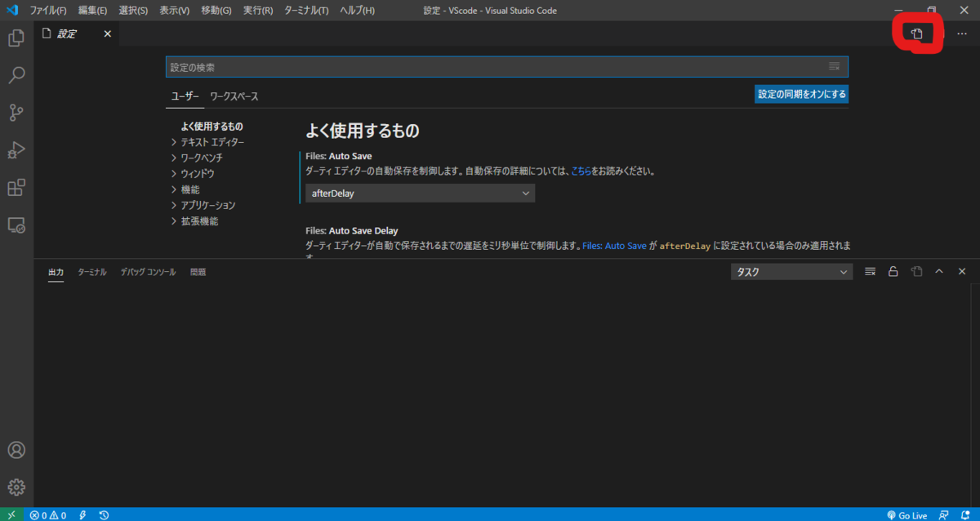Click the VS Code logo in title bar
980x521 pixels.
(12, 11)
